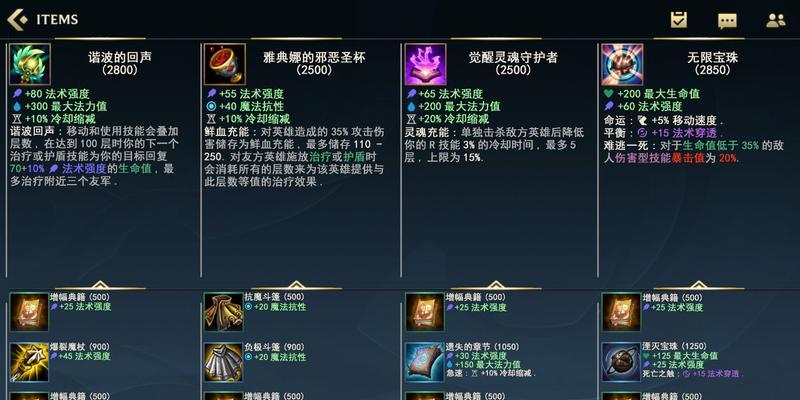Click the 遗失的章节 book component icon

pos(425,362)
